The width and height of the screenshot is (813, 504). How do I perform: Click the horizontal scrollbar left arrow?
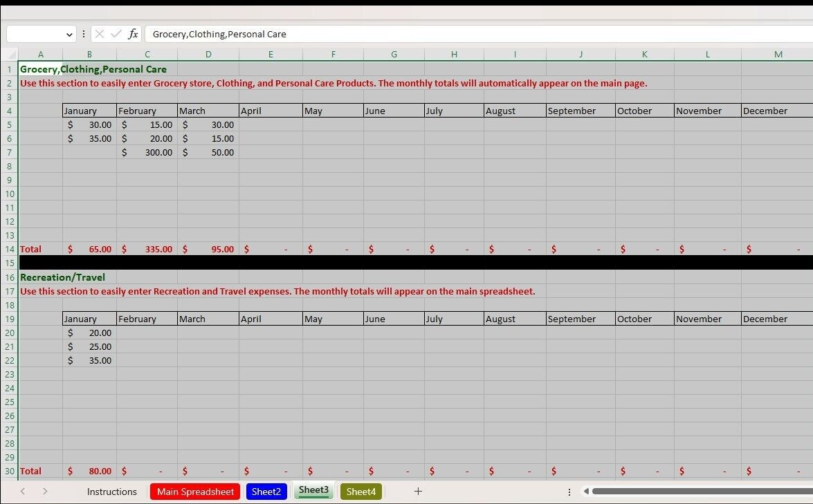click(x=586, y=491)
